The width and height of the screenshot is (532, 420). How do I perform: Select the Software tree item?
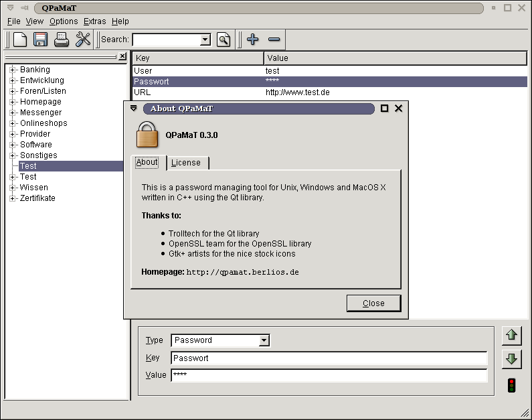tap(36, 145)
